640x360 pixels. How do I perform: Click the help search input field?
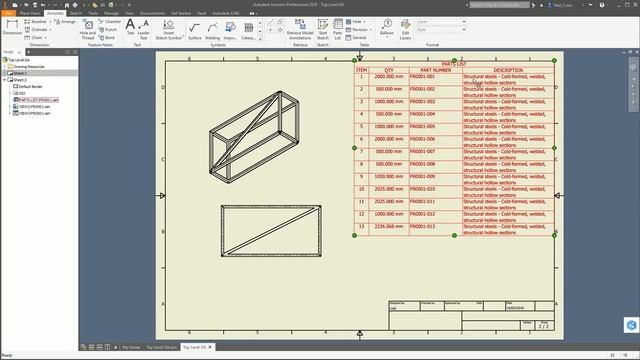[x=499, y=5]
